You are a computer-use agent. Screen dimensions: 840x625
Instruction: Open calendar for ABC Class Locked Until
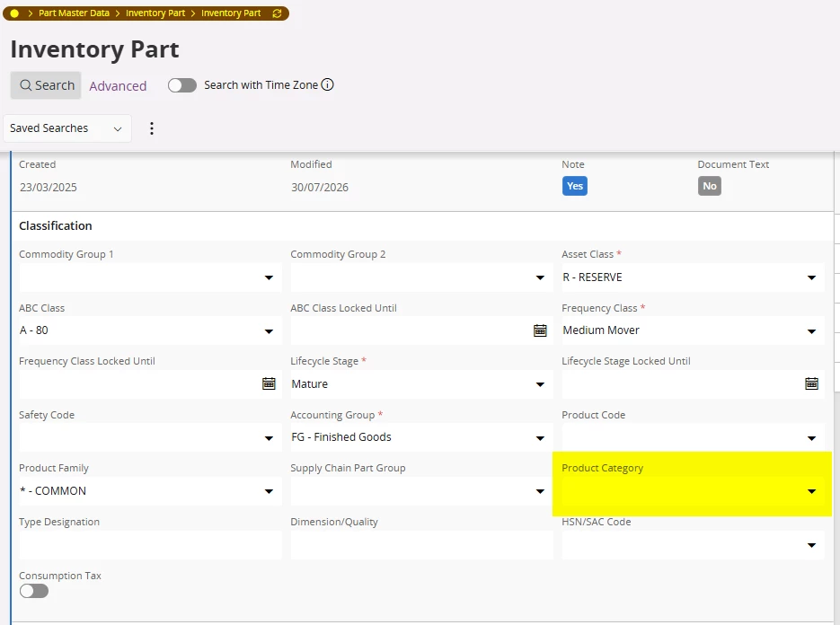tap(540, 330)
